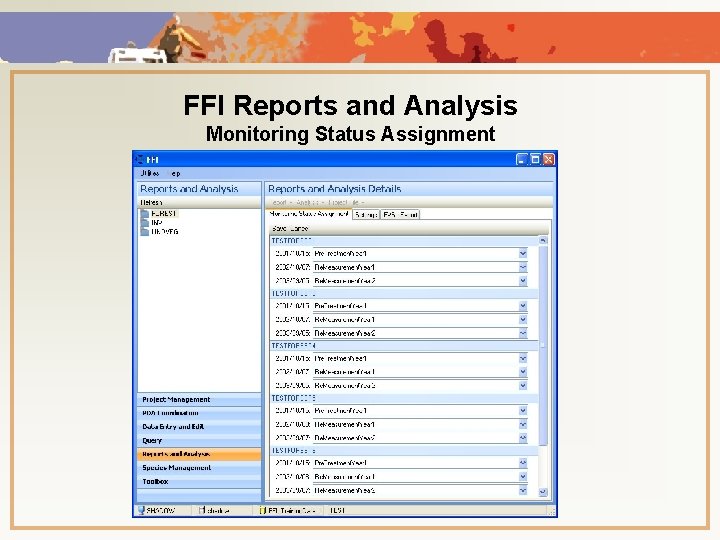
Task: Maximize the FFI window
Action: point(535,159)
